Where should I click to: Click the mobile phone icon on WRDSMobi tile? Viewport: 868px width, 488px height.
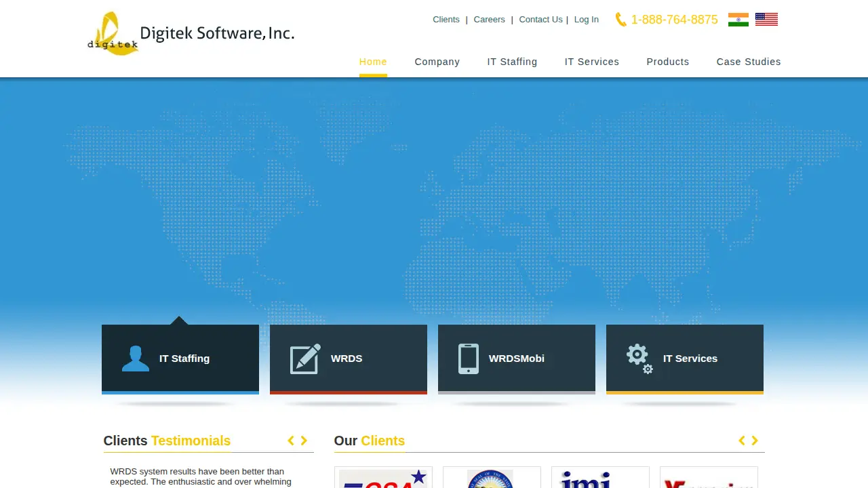pyautogui.click(x=469, y=359)
